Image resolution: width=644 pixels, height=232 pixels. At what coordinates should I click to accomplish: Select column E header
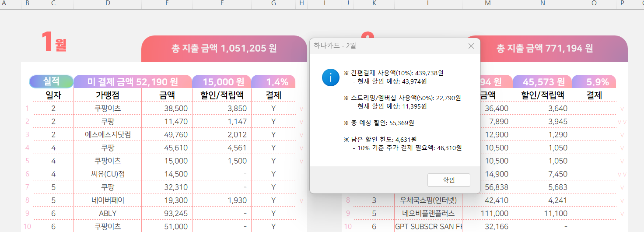[x=167, y=4]
